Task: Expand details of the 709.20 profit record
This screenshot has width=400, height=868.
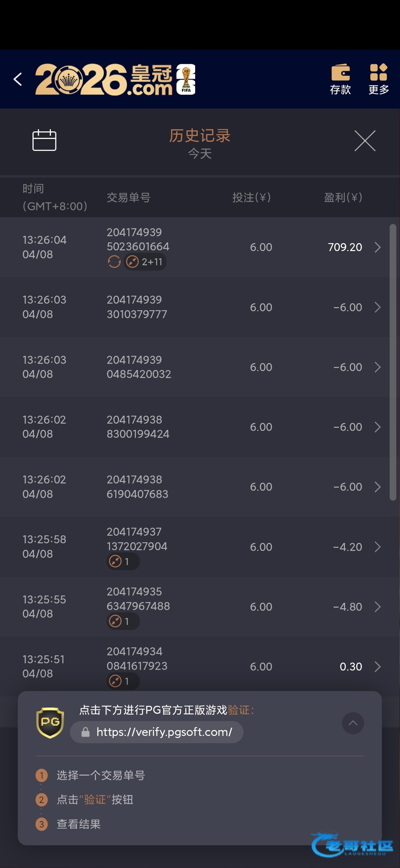Action: tap(378, 247)
